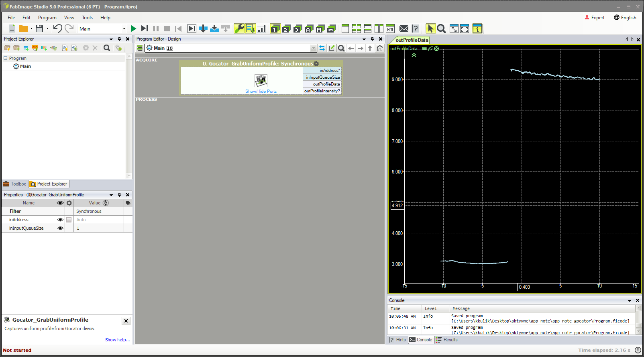
Task: Collapse plot using double chevron in preview
Action: 414,55
